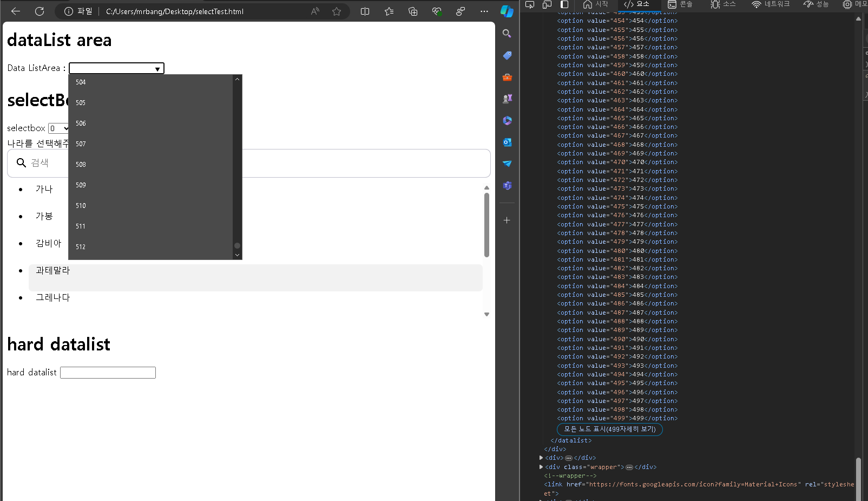Open the Favorites list icon
The image size is (868, 501).
coord(389,11)
